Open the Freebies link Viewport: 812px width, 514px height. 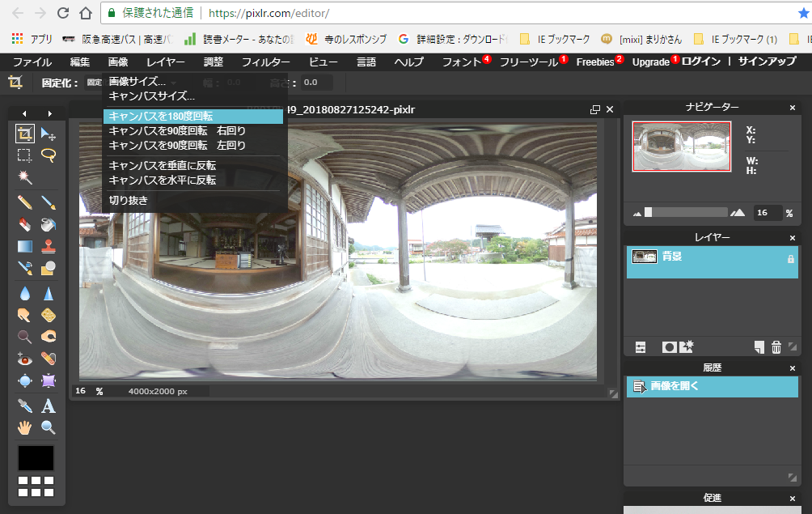[595, 62]
